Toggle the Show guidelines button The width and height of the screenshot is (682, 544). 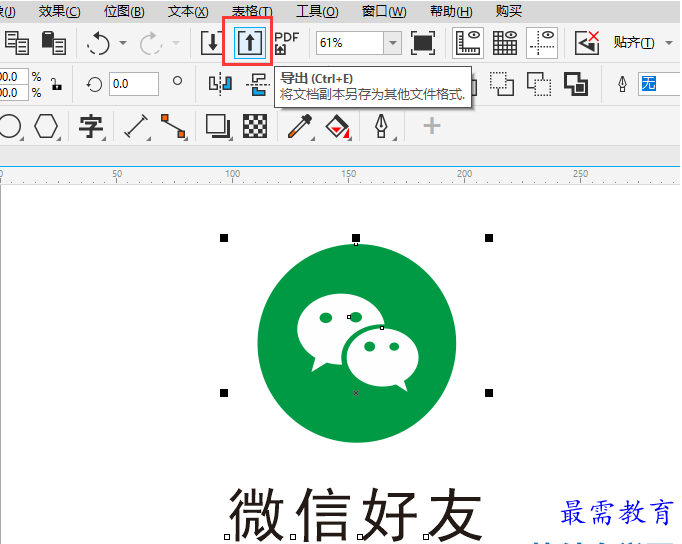coord(542,43)
